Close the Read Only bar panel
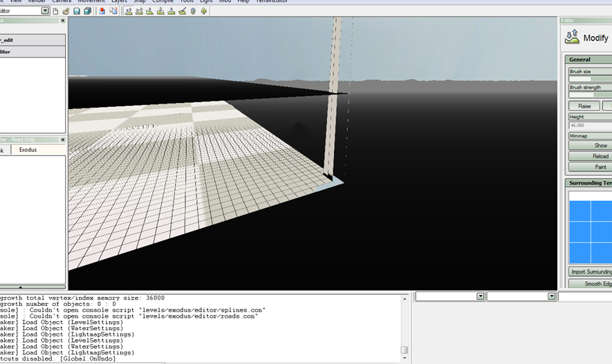The height and width of the screenshot is (364, 612). (x=62, y=140)
